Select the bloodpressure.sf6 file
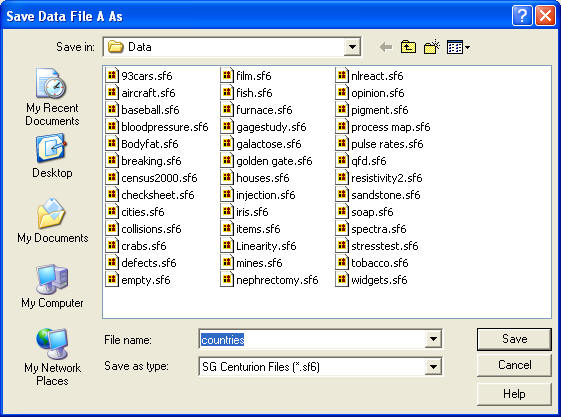 (157, 127)
